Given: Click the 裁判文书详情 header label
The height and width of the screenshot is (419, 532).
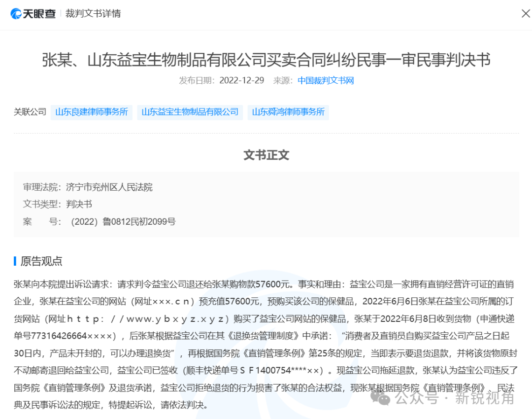Looking at the screenshot, I should click(x=93, y=13).
